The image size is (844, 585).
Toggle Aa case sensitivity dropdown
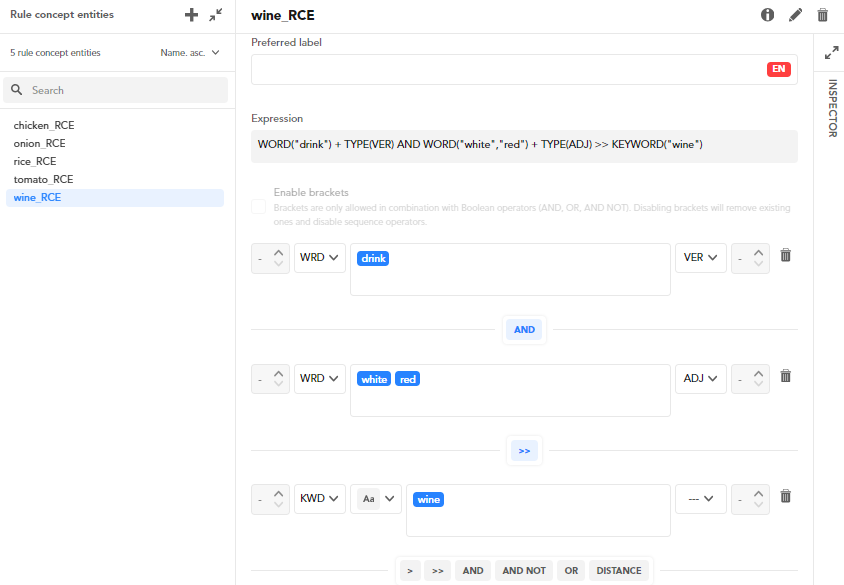[x=375, y=498]
